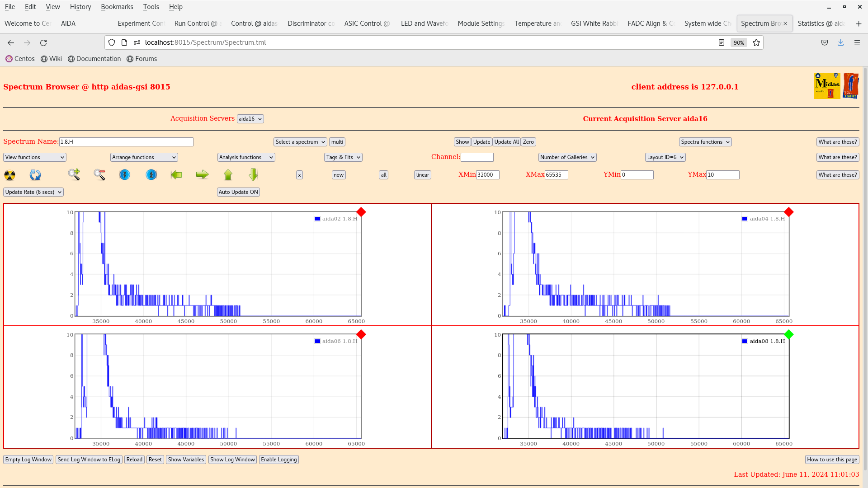Click the green left arrow icon
The image size is (868, 488).
tap(176, 174)
